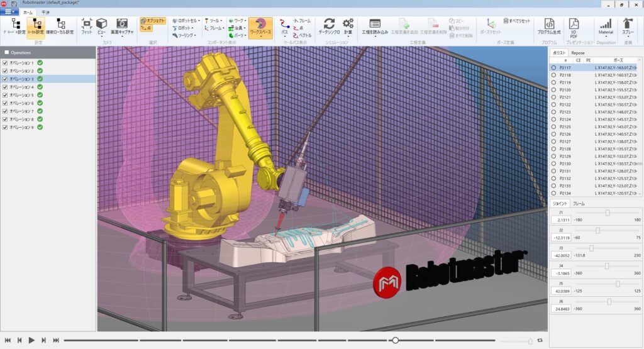Click the calculate (計算) gears icon
644x349 pixels.
click(348, 26)
